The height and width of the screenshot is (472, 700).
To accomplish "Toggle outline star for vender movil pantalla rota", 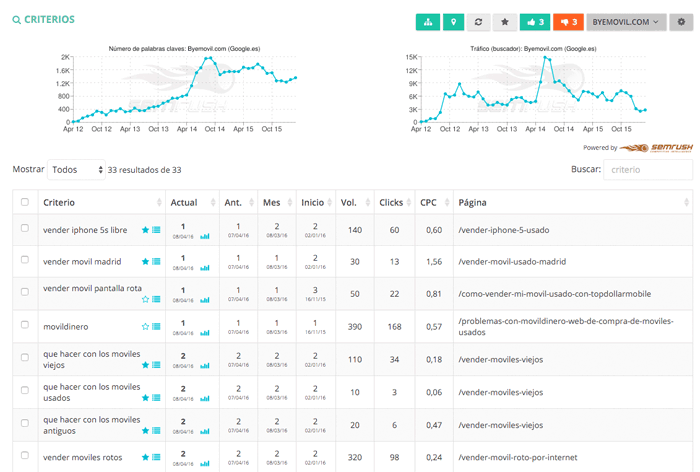I will tap(145, 299).
